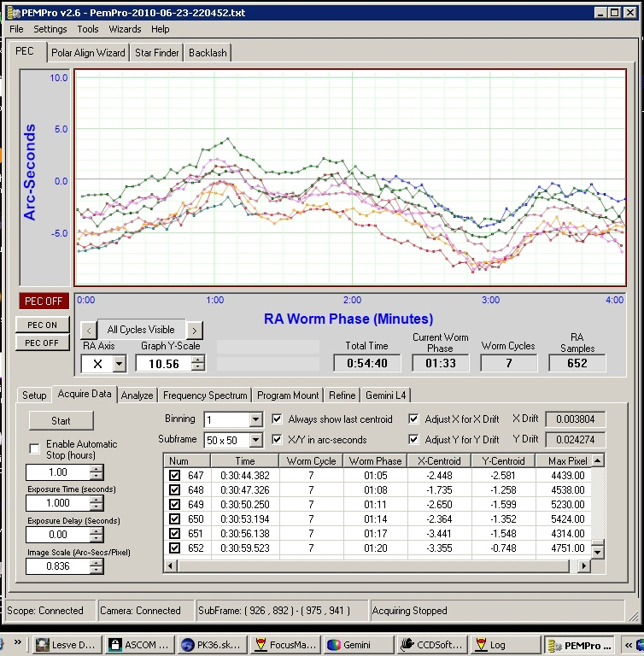Viewport: 644px width, 656px height.
Task: Open Program Mount tab
Action: pyautogui.click(x=288, y=395)
